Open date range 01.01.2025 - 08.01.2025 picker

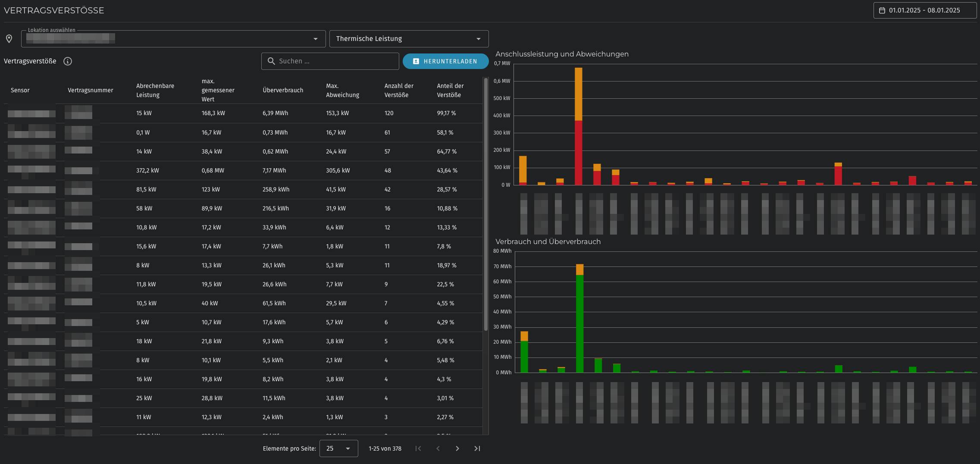coord(924,10)
